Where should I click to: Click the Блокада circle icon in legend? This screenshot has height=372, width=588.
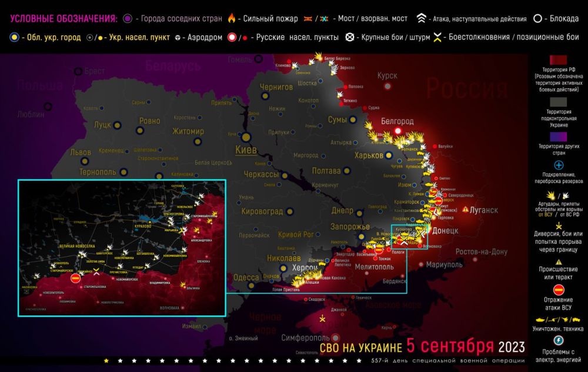point(537,18)
